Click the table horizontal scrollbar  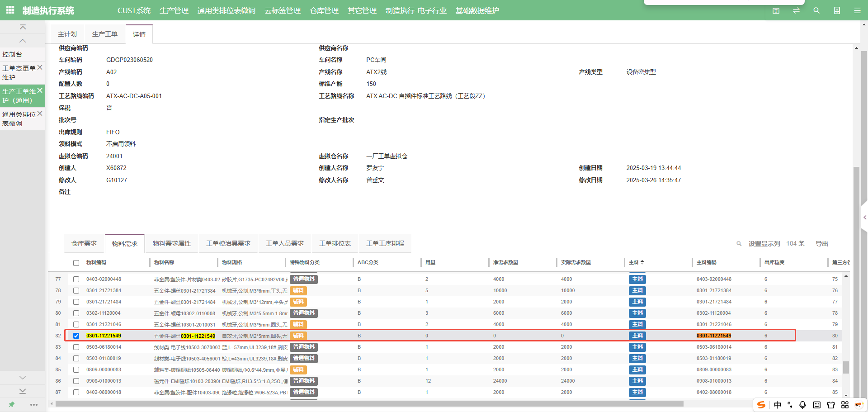point(368,403)
